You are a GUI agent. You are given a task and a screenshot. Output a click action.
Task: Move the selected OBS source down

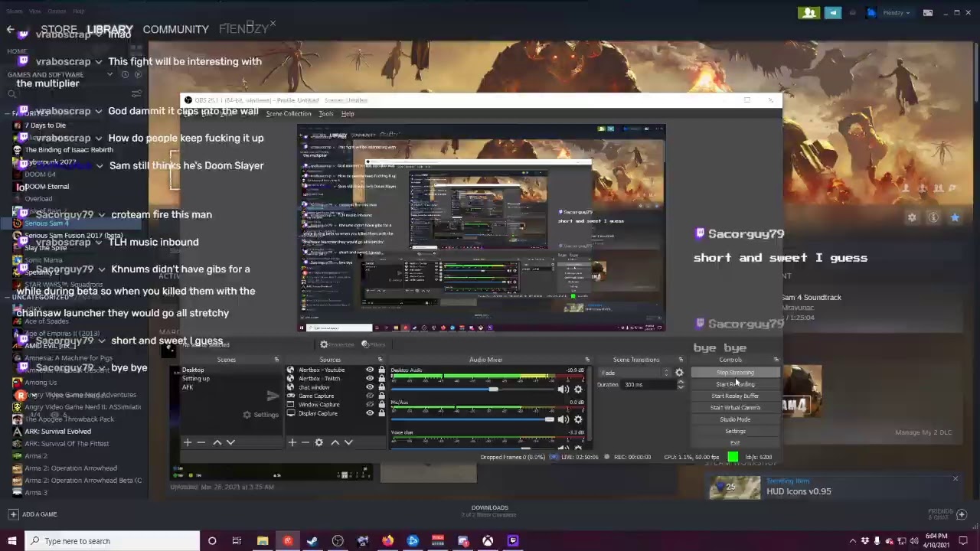(x=348, y=442)
